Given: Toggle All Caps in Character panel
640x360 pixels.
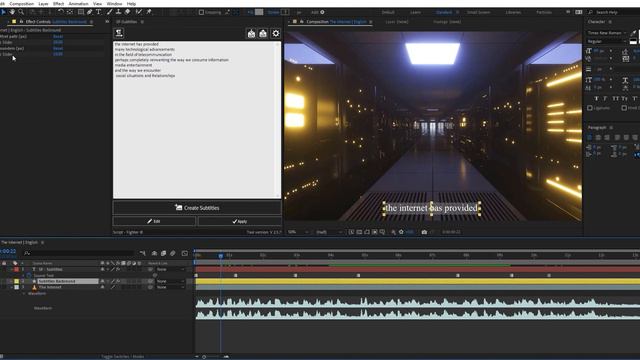Looking at the screenshot, I should click(x=616, y=98).
